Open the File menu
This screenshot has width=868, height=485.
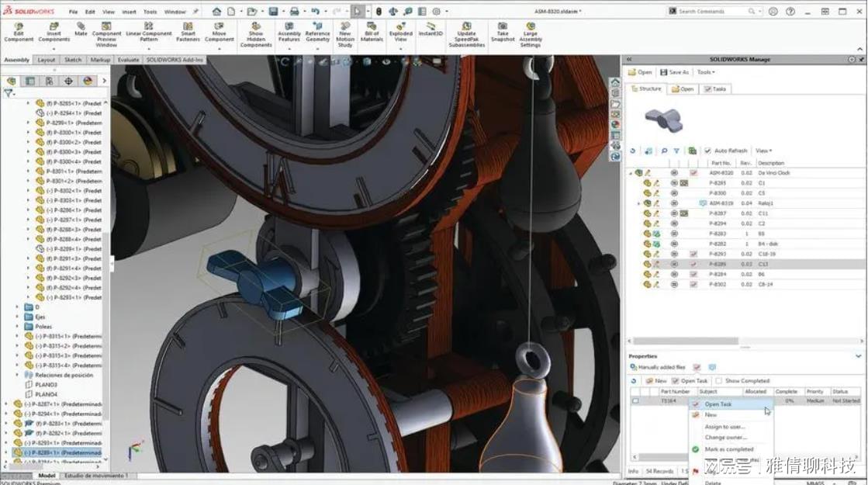(73, 11)
